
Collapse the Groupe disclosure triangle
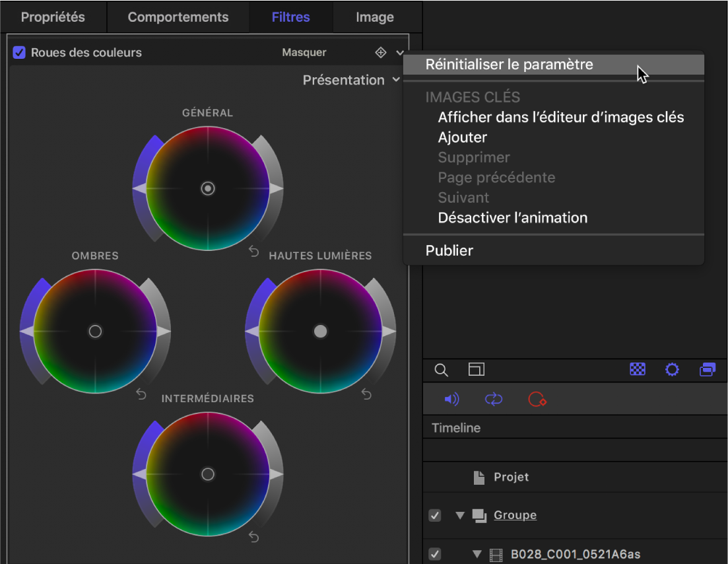pyautogui.click(x=459, y=515)
